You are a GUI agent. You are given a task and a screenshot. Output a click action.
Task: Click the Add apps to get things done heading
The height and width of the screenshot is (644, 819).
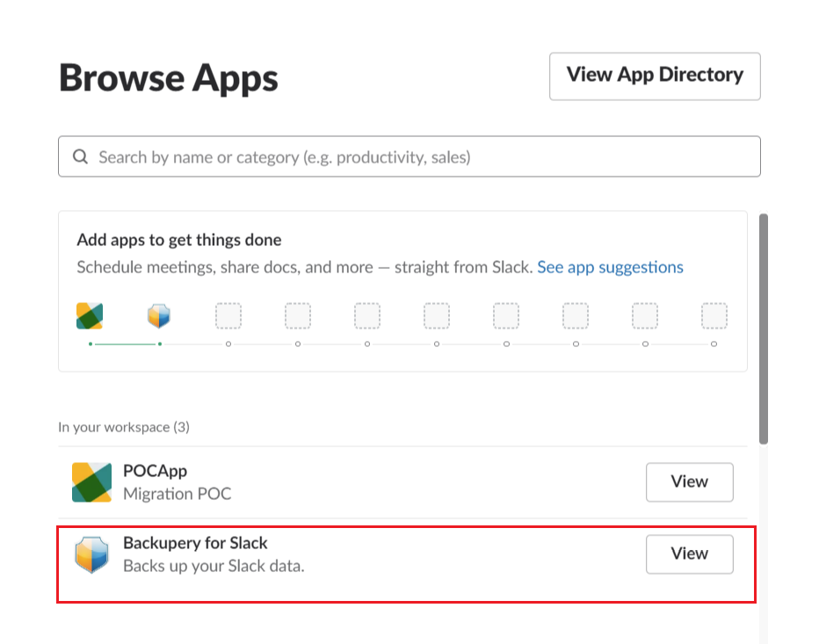[179, 240]
